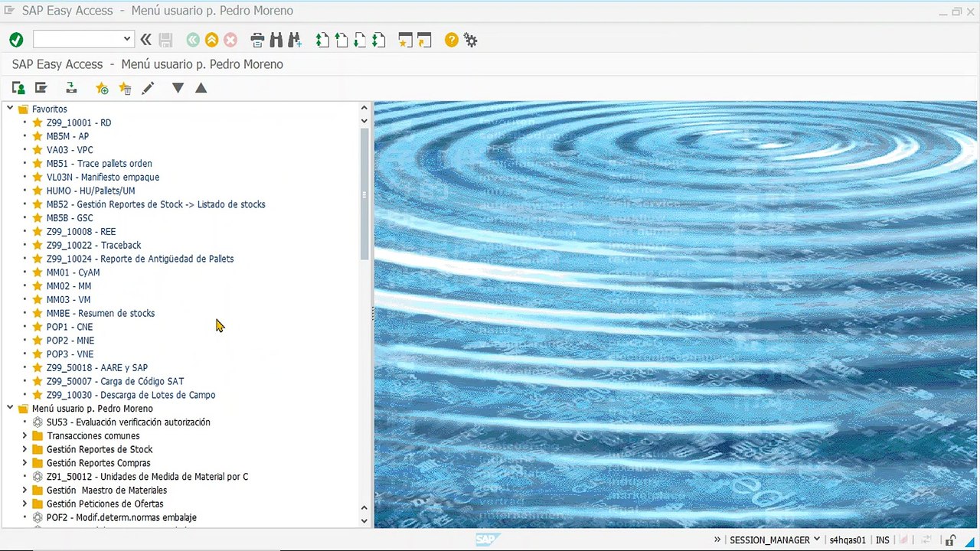980x551 pixels.
Task: Click the yellow Exit up-arrow icon
Action: [x=211, y=40]
